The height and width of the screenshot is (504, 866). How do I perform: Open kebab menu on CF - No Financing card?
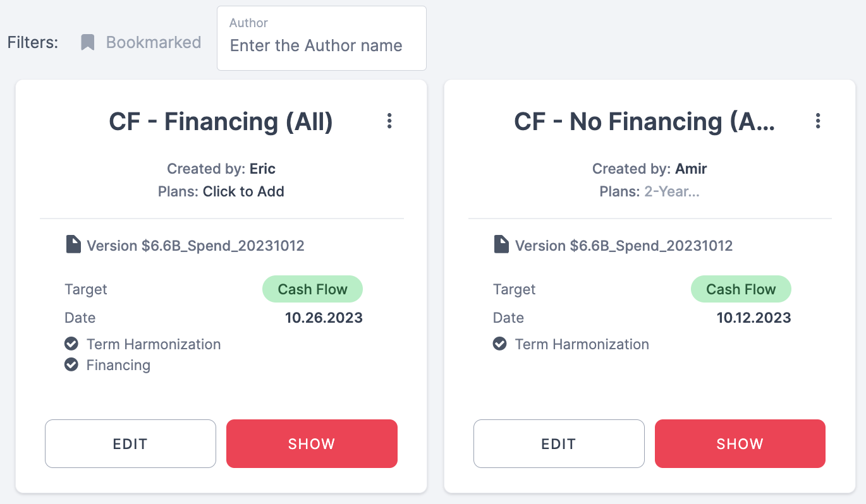click(x=818, y=121)
